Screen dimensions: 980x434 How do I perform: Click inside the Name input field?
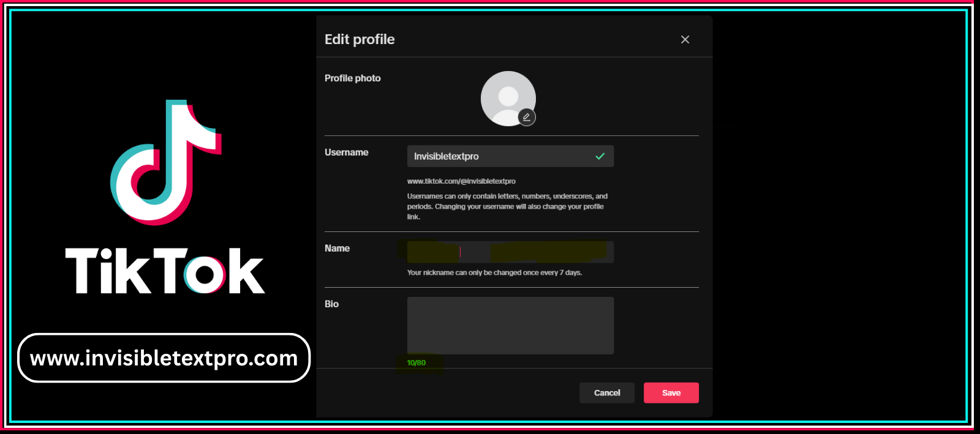point(510,252)
